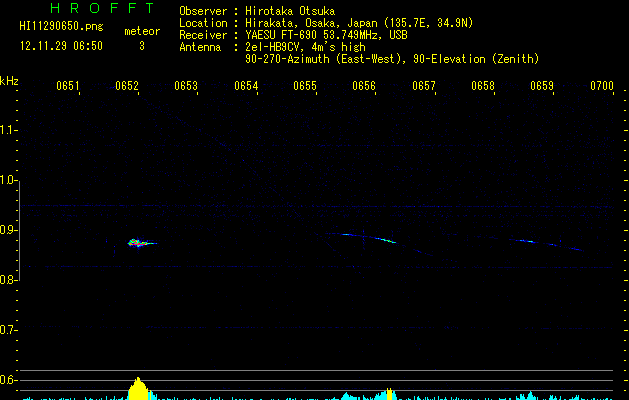Click the timestamp 12.11.29 06:50
This screenshot has width=629, height=400.
(61, 46)
